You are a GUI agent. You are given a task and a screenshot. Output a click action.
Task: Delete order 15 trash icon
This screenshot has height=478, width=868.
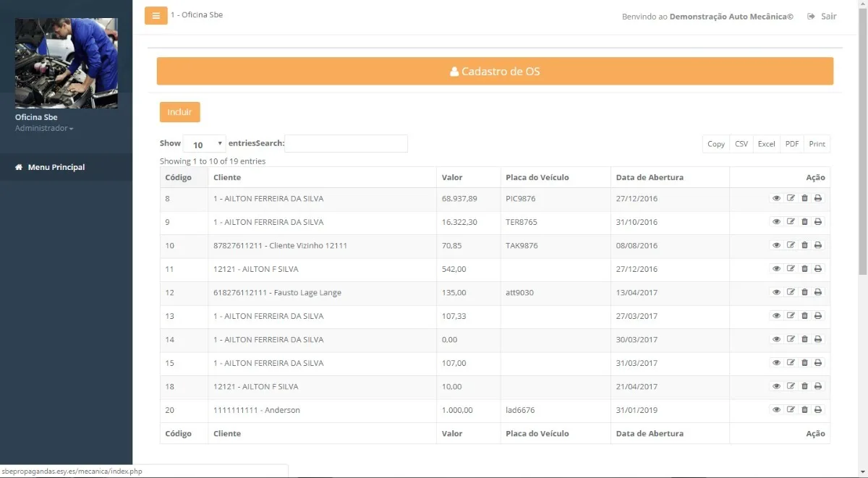(804, 363)
